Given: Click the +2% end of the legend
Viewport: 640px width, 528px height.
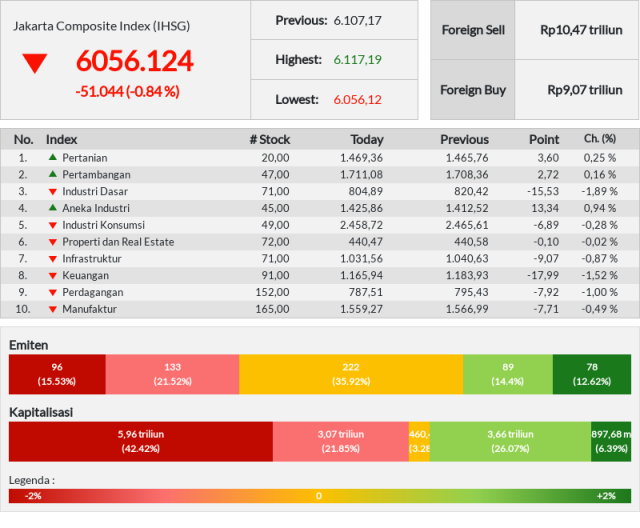Looking at the screenshot, I should (x=606, y=496).
